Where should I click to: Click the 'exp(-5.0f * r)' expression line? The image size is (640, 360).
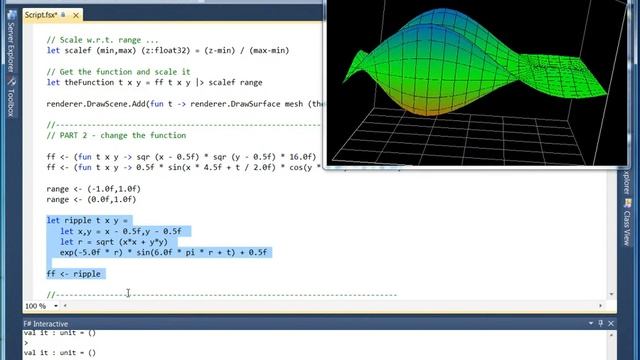tap(164, 253)
